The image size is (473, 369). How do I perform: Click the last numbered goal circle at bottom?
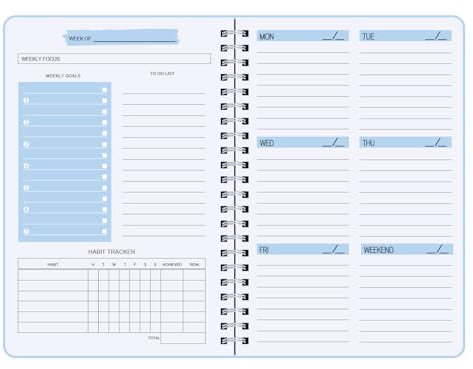click(26, 231)
